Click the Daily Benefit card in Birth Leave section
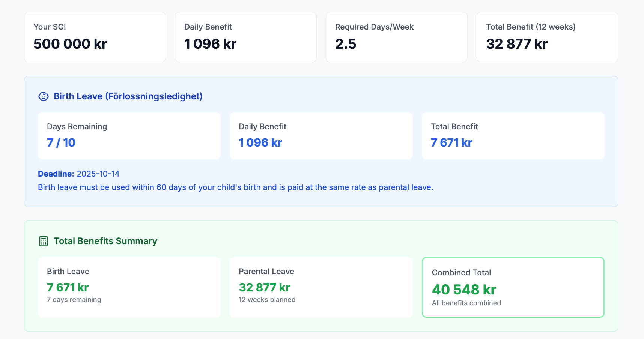This screenshot has width=644, height=339. point(321,136)
